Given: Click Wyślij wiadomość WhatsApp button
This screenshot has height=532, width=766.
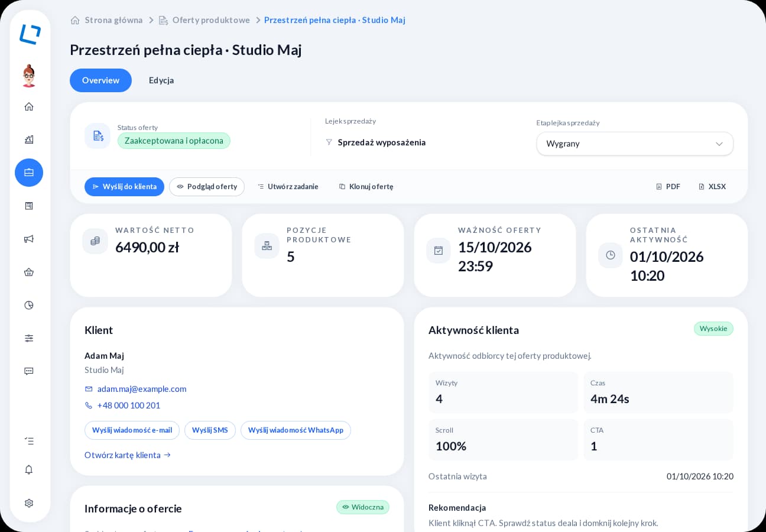Looking at the screenshot, I should point(296,430).
